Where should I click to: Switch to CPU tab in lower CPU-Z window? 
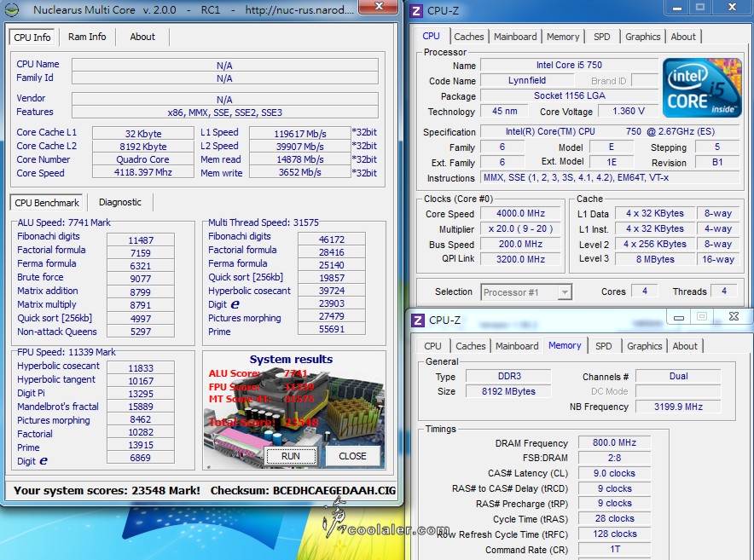[432, 345]
